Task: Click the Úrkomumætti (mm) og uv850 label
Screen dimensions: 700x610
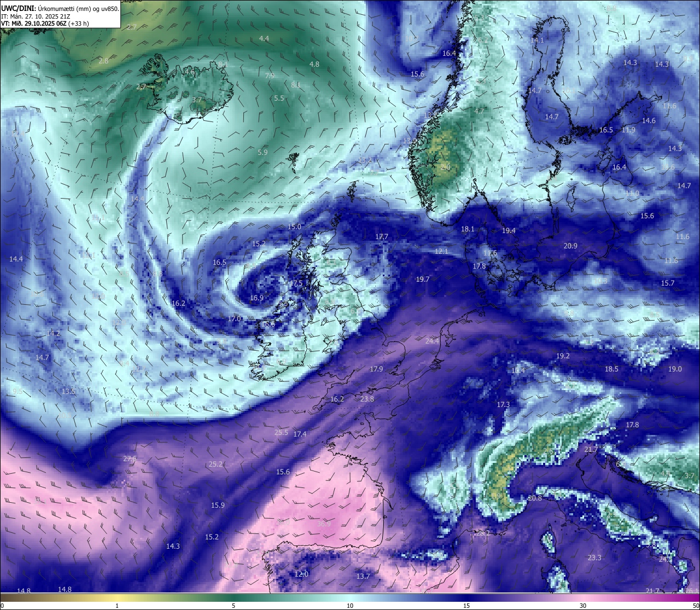Action: point(77,8)
